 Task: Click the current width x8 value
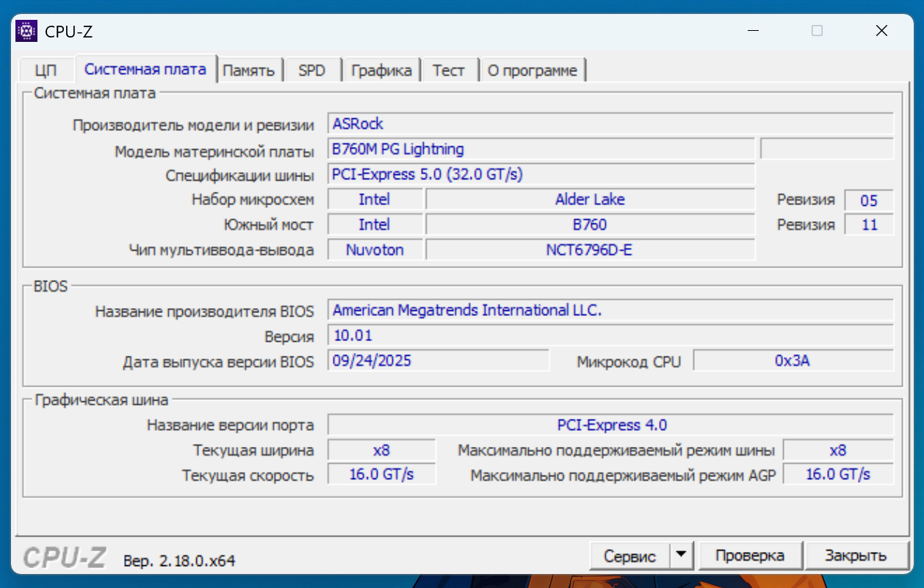point(381,450)
